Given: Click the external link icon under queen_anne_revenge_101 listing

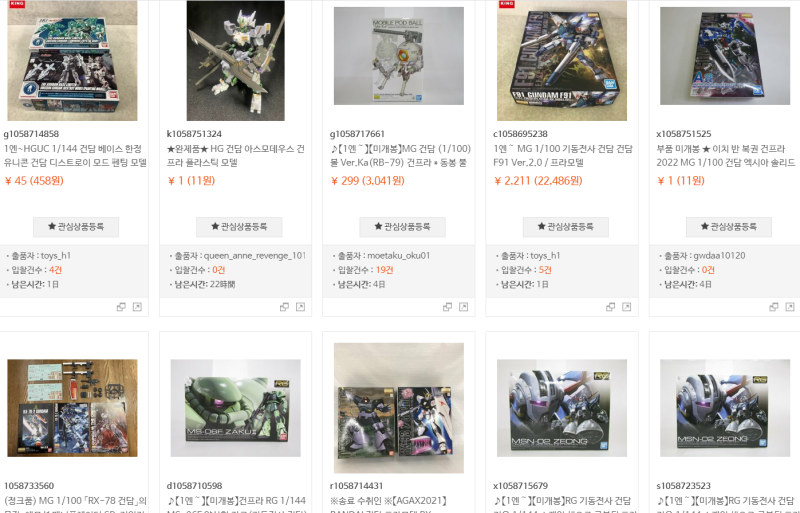Looking at the screenshot, I should click(301, 307).
